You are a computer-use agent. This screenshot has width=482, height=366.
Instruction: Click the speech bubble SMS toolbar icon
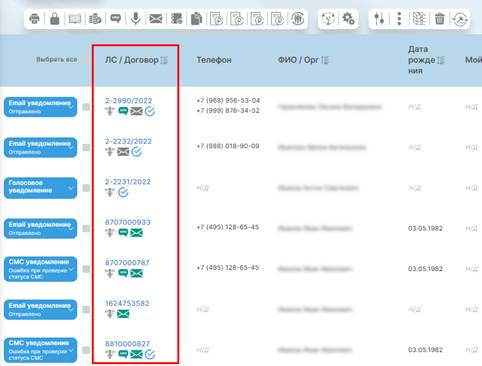pyautogui.click(x=115, y=18)
